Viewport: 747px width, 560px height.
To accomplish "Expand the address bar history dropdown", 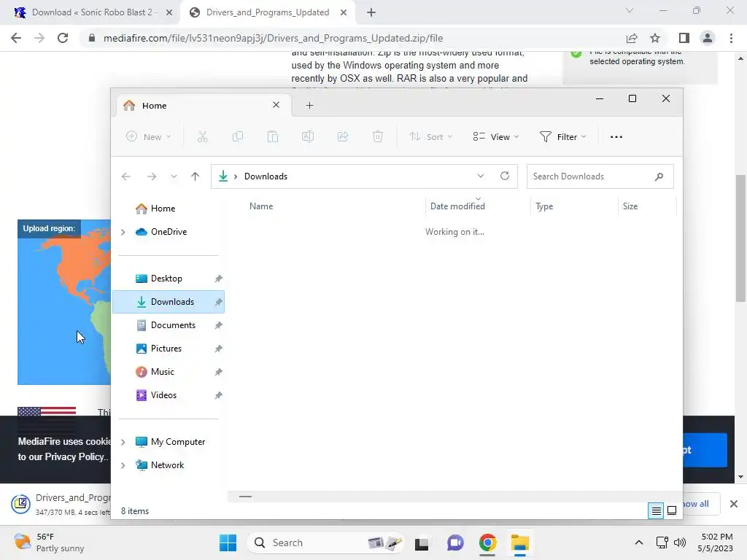I will point(480,176).
